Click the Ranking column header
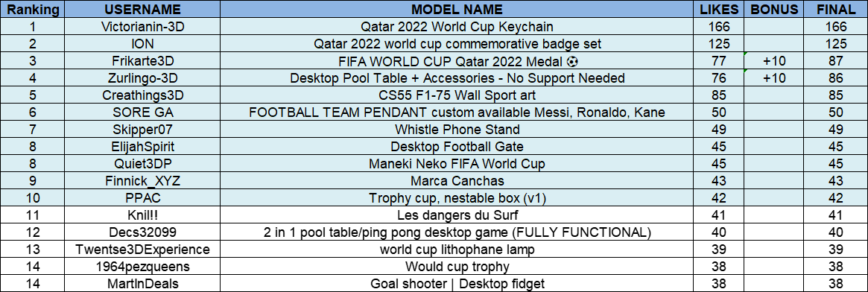 coord(33,10)
